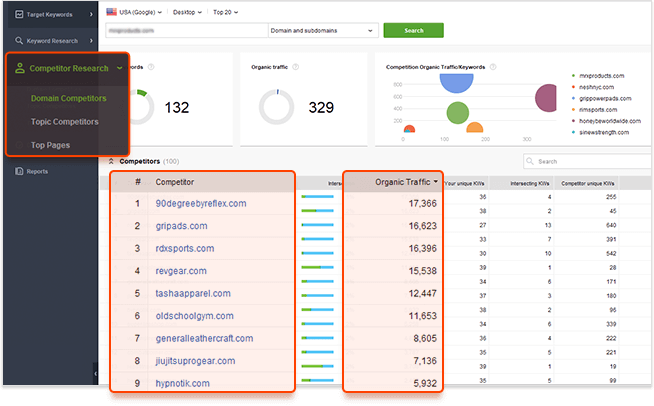Click the Intersecting KWs column header
The height and width of the screenshot is (406, 654).
530,183
